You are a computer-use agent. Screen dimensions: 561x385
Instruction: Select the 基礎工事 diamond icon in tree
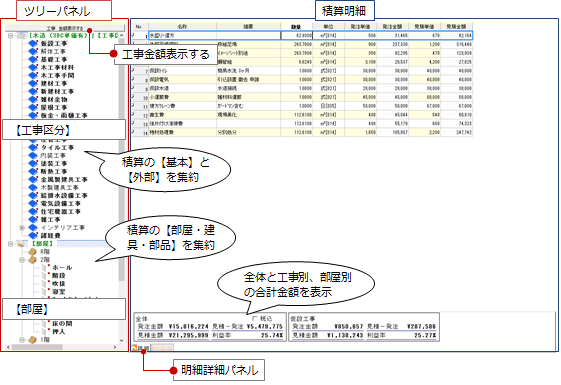33,59
